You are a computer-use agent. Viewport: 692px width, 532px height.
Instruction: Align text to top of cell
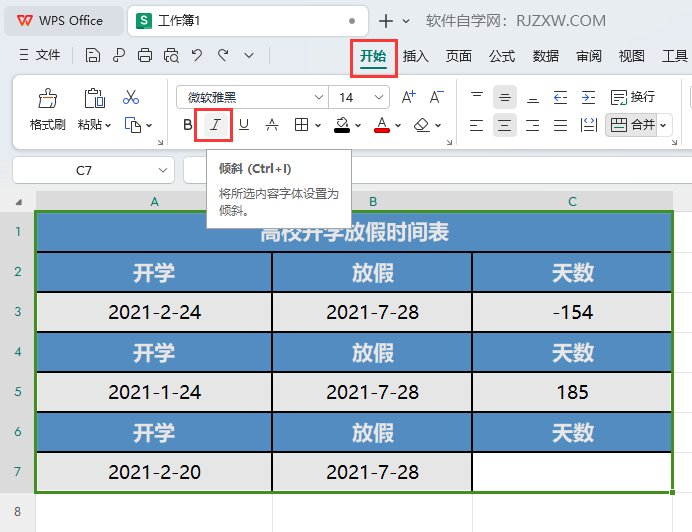[x=477, y=97]
